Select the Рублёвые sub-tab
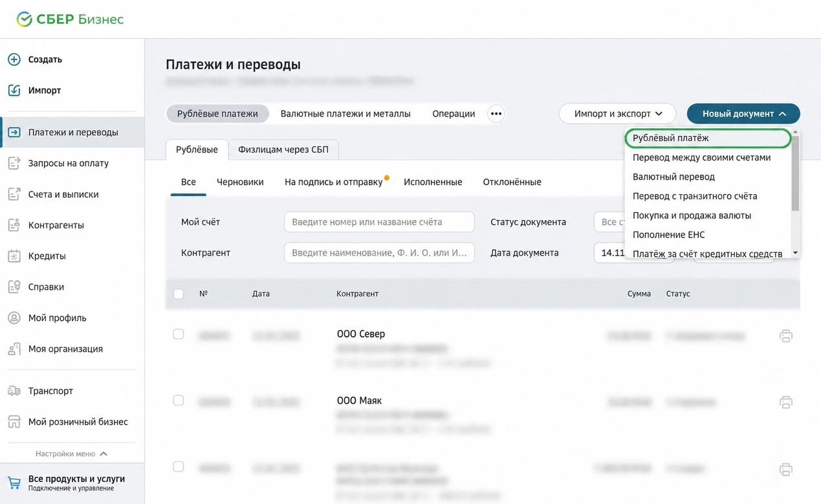The height and width of the screenshot is (504, 821). coord(197,149)
